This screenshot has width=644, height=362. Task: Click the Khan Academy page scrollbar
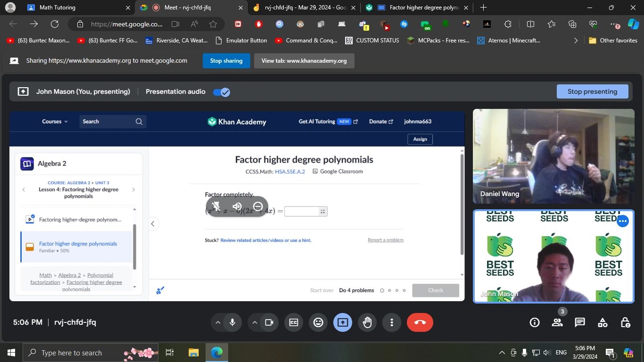pos(462,203)
